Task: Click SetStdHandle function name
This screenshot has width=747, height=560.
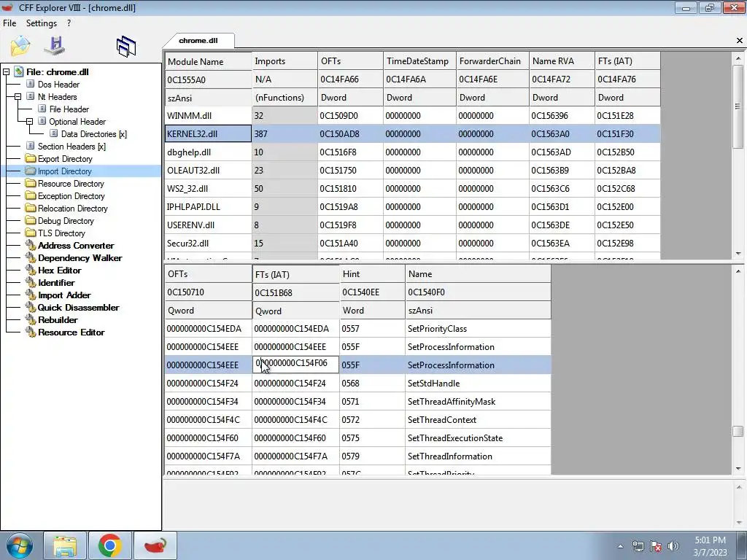Action: (x=433, y=384)
